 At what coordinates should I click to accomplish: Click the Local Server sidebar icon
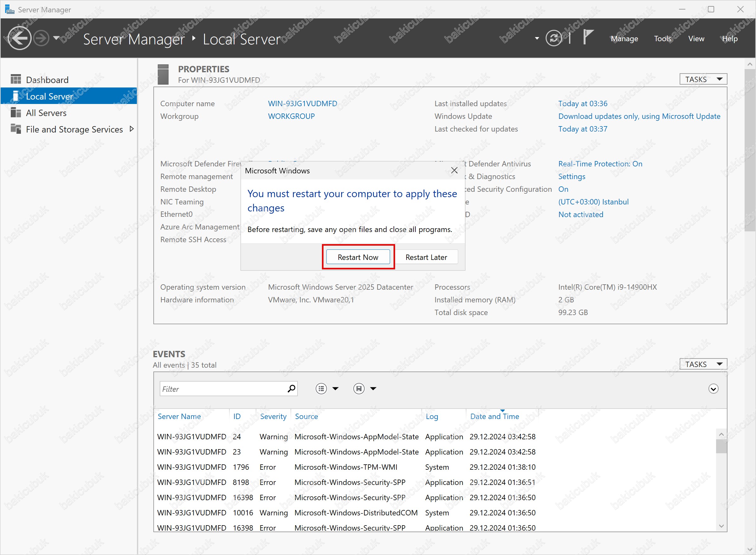15,96
